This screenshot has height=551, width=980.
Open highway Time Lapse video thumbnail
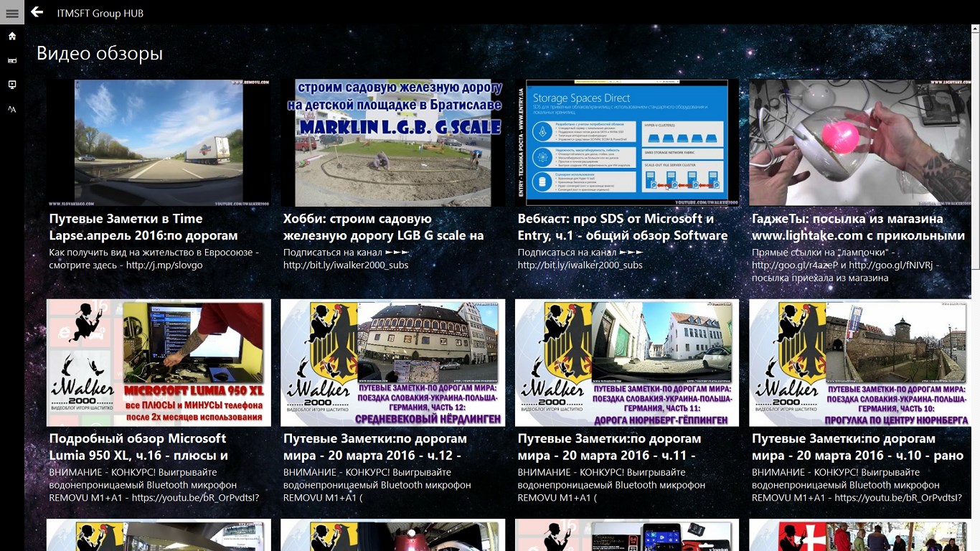[x=159, y=143]
